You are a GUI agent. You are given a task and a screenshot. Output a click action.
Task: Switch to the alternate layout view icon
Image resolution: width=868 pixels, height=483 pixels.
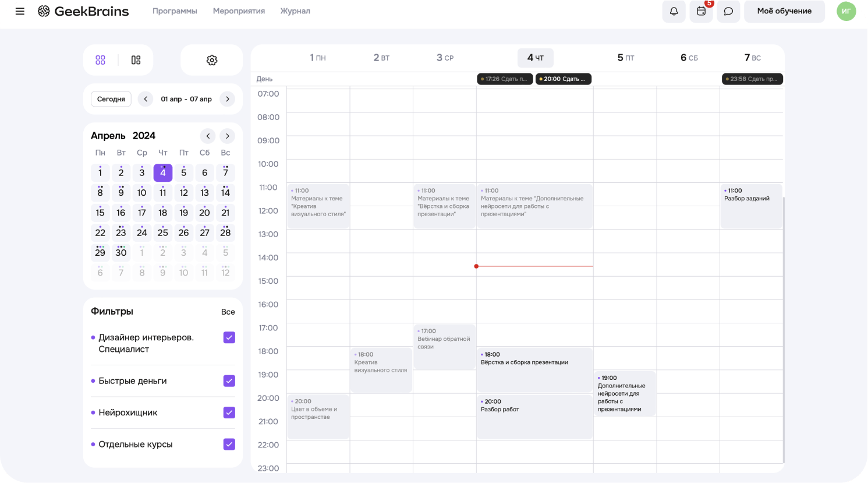click(136, 60)
